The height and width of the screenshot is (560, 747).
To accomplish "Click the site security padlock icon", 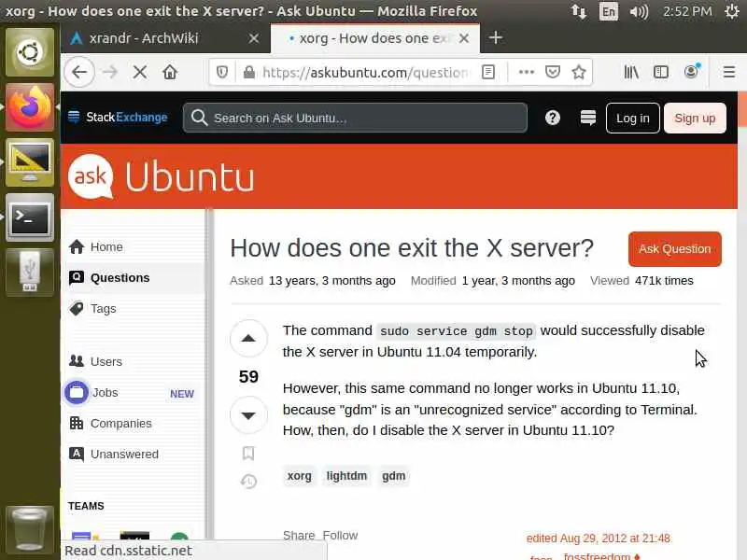I will click(x=248, y=73).
